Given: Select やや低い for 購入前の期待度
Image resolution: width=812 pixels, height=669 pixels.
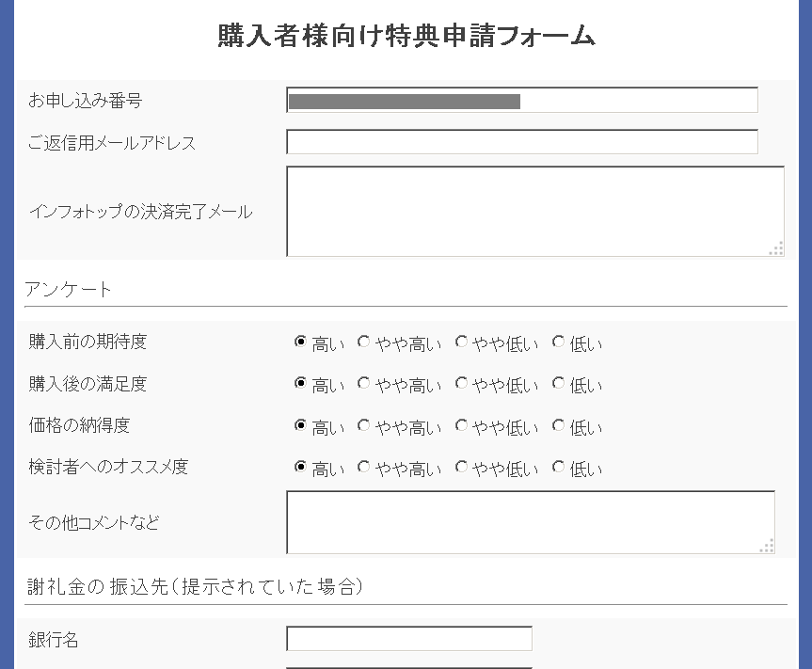Looking at the screenshot, I should (x=461, y=342).
